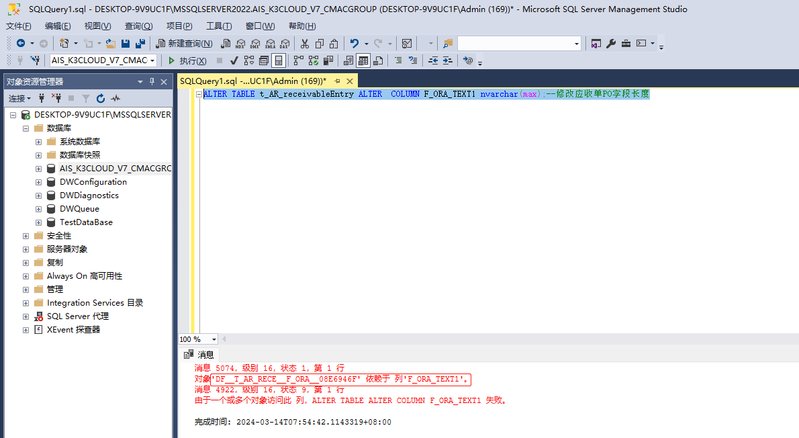Click the navigate backward arrow icon
The image size is (799, 438).
pos(21,43)
